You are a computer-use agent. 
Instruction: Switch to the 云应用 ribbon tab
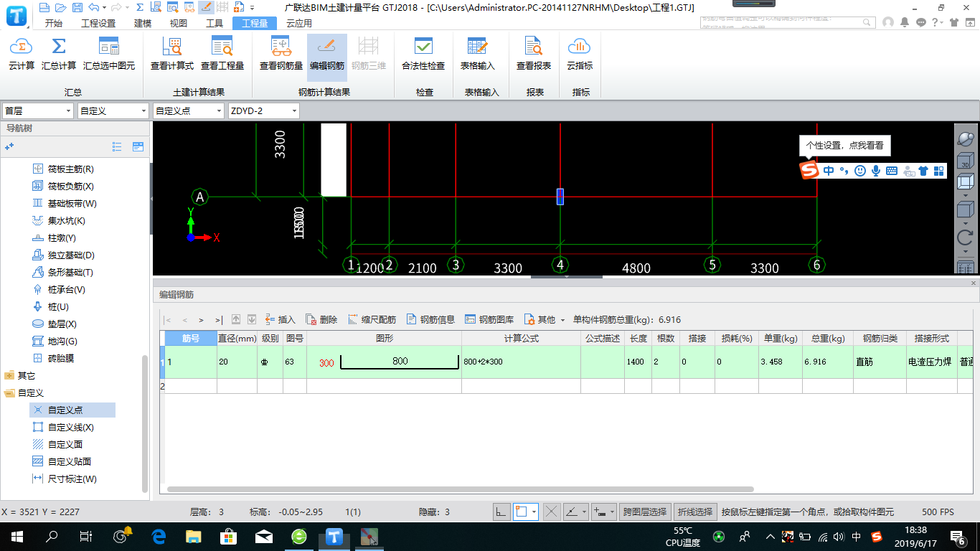[299, 23]
